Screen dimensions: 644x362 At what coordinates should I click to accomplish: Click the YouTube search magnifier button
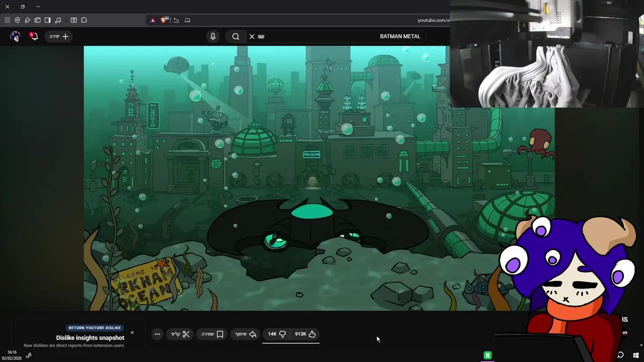point(235,36)
